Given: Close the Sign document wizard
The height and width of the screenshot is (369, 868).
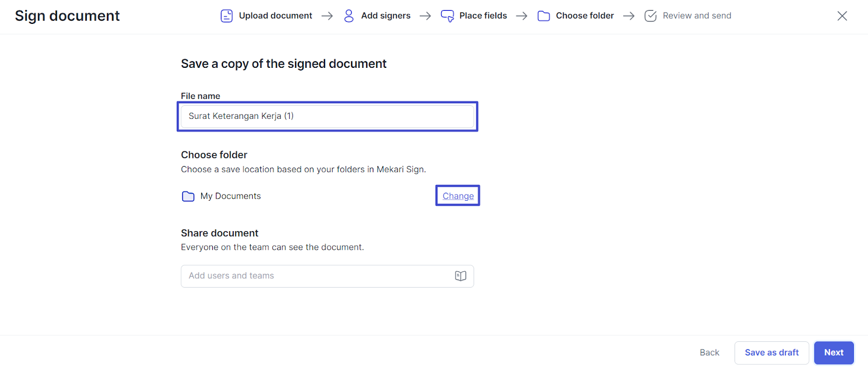Looking at the screenshot, I should [x=842, y=16].
